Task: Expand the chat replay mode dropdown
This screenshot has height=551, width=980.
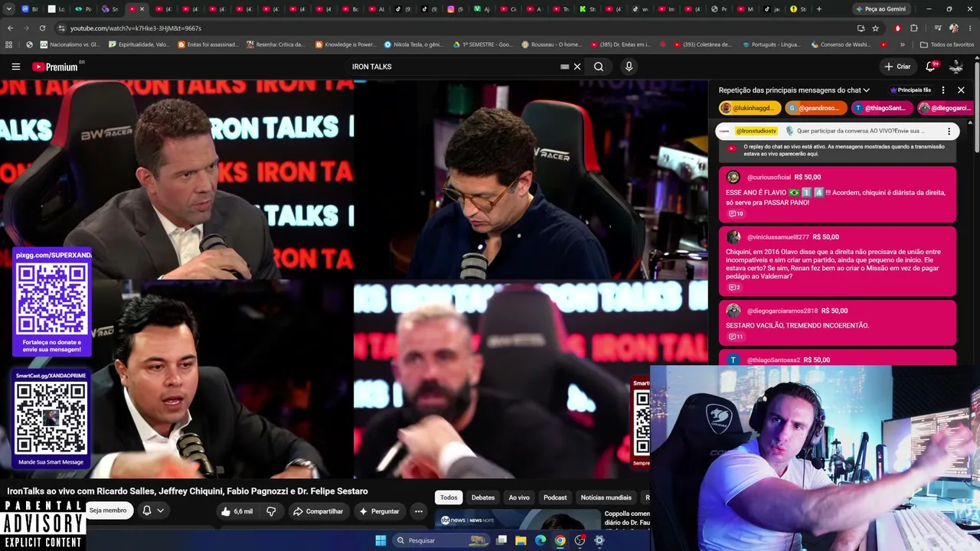Action: point(794,90)
